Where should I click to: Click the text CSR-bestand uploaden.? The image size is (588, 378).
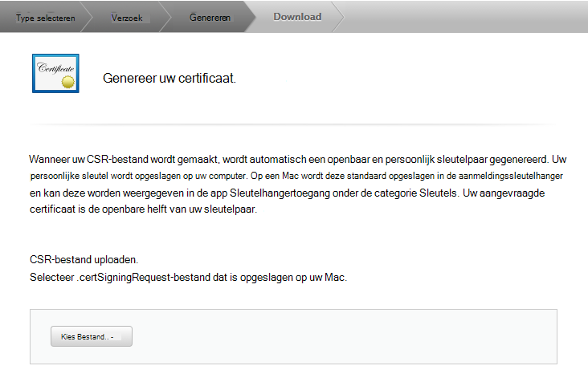click(84, 259)
